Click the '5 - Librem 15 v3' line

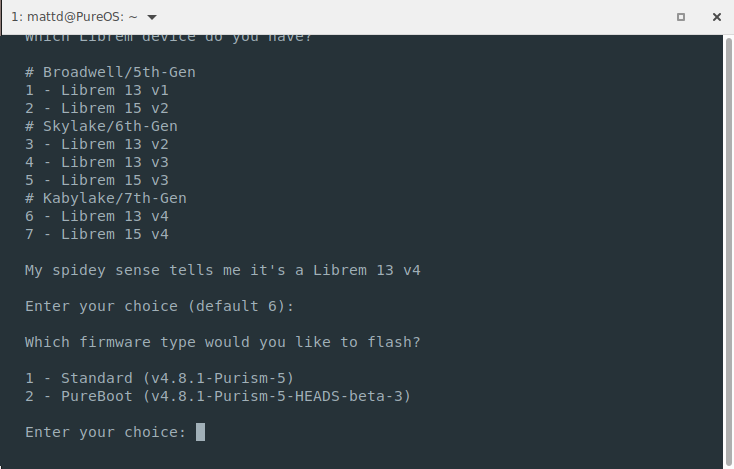coord(97,180)
